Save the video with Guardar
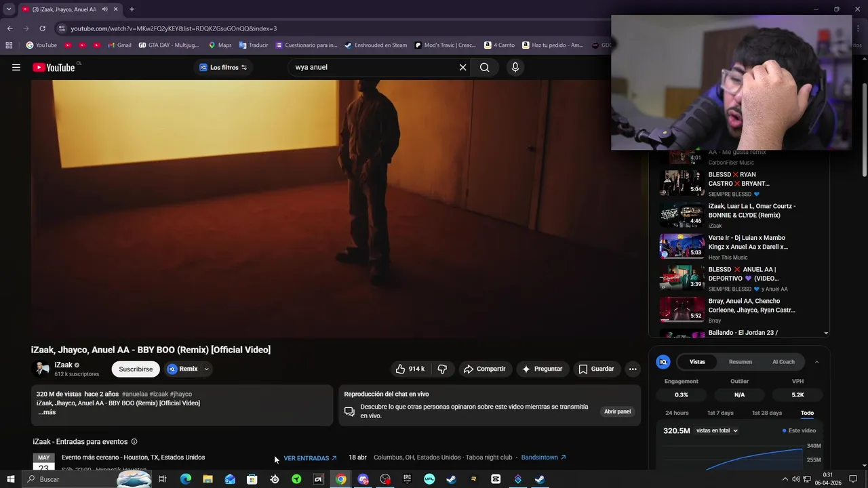 [596, 369]
